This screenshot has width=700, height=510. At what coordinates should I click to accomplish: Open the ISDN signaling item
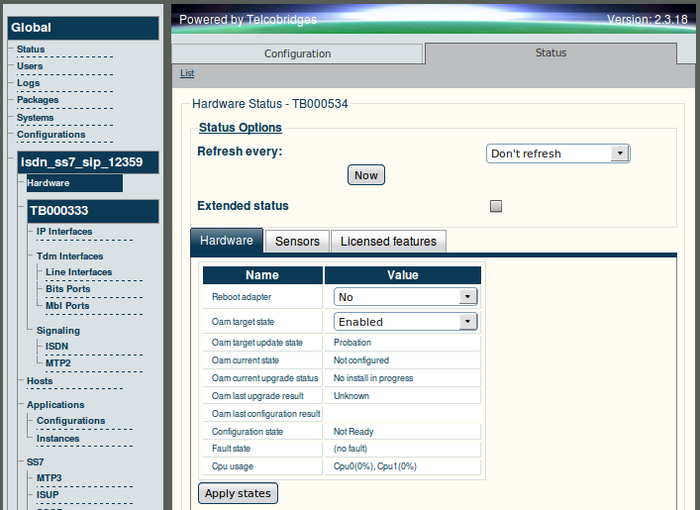click(x=57, y=346)
